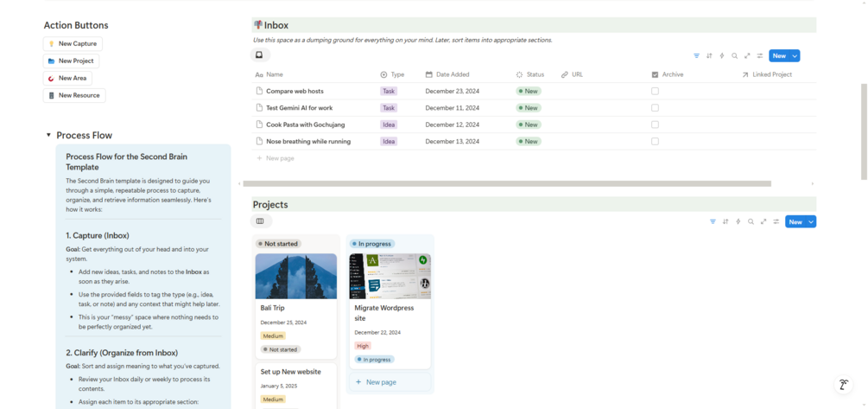The width and height of the screenshot is (868, 409).
Task: Open the dropdown arrow beside Inbox New button
Action: tap(795, 56)
